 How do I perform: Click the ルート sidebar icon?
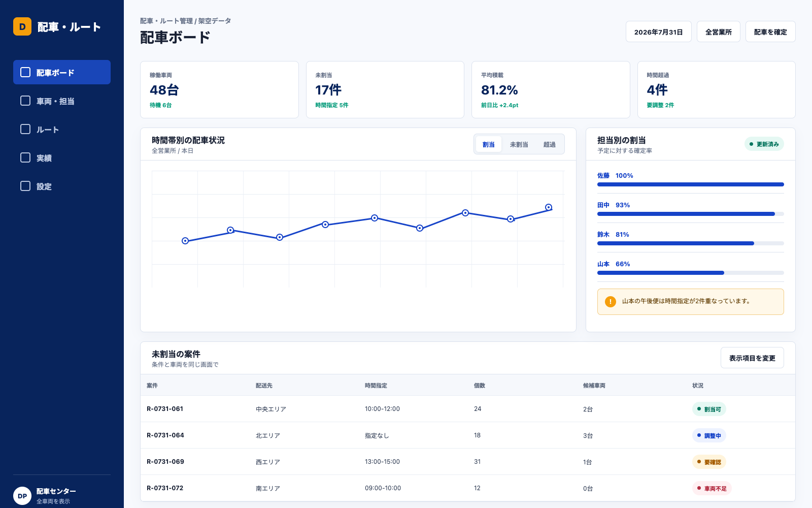[25, 129]
